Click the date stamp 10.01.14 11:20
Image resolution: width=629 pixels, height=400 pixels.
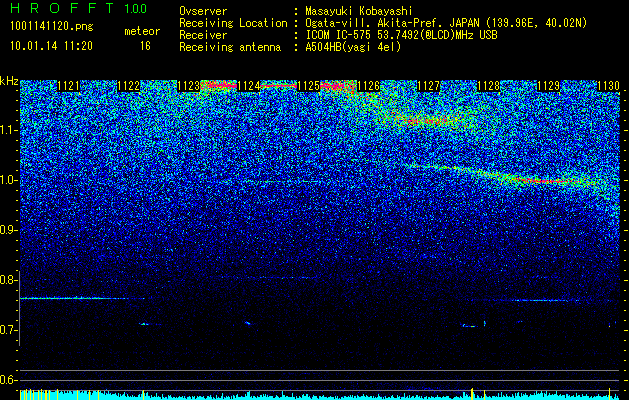51,46
